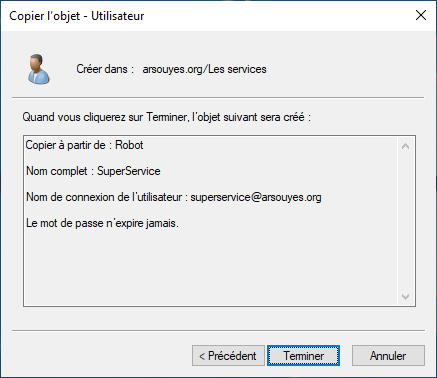Click the superservice@arsouyes.org logon name line
The width and height of the screenshot is (437, 378).
pos(174,197)
